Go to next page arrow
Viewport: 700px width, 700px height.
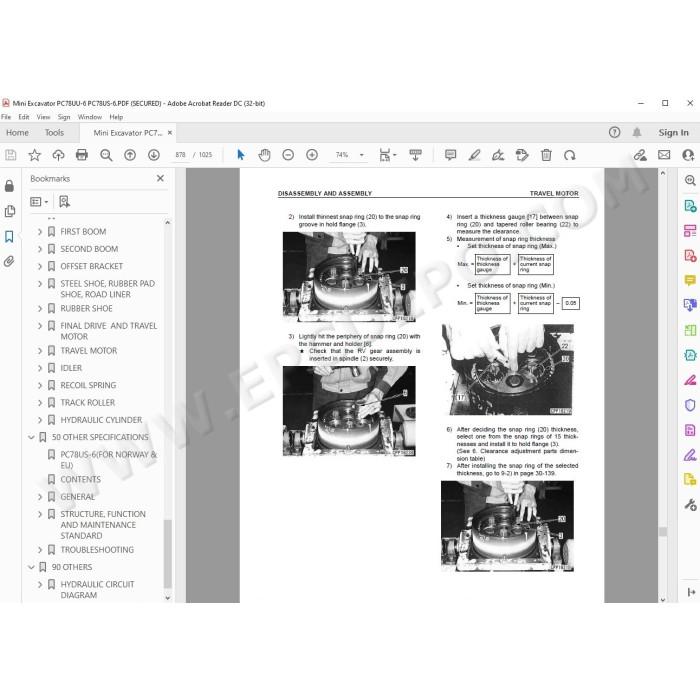coord(154,155)
